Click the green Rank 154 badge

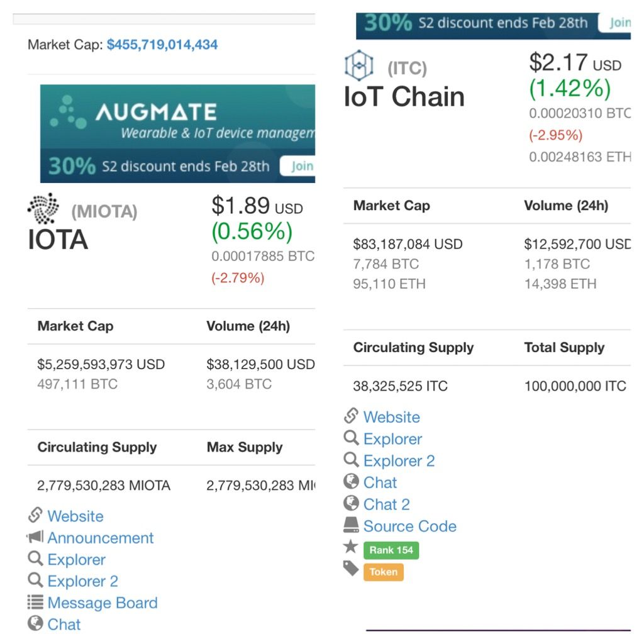tap(391, 550)
